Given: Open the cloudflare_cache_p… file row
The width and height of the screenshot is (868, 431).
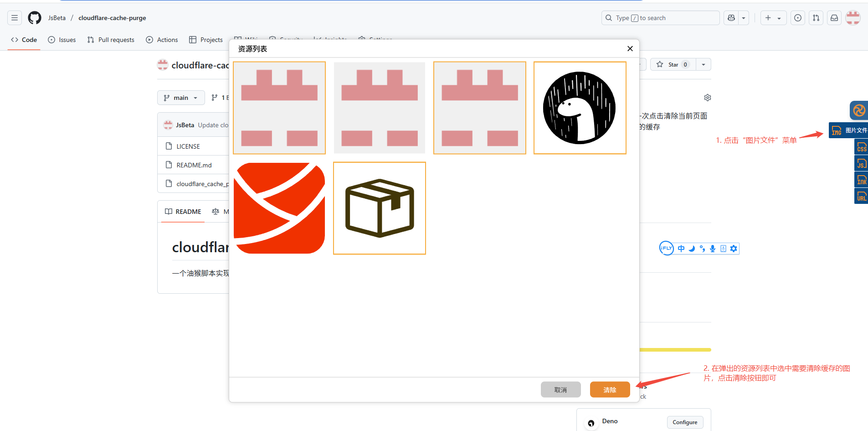Looking at the screenshot, I should point(193,184).
